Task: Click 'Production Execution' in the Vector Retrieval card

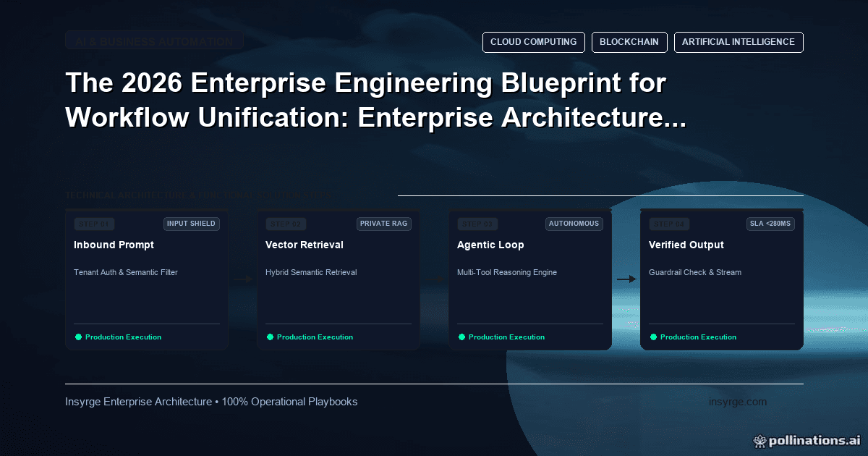Action: tap(315, 337)
